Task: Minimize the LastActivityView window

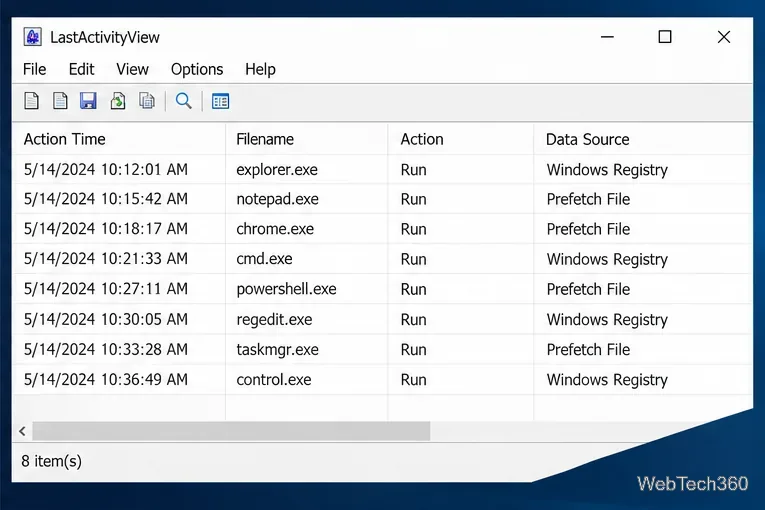Action: click(607, 37)
